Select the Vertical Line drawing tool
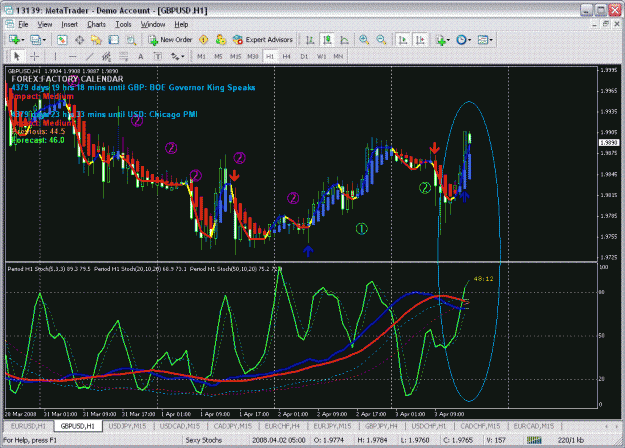The image size is (625, 448). [55, 57]
